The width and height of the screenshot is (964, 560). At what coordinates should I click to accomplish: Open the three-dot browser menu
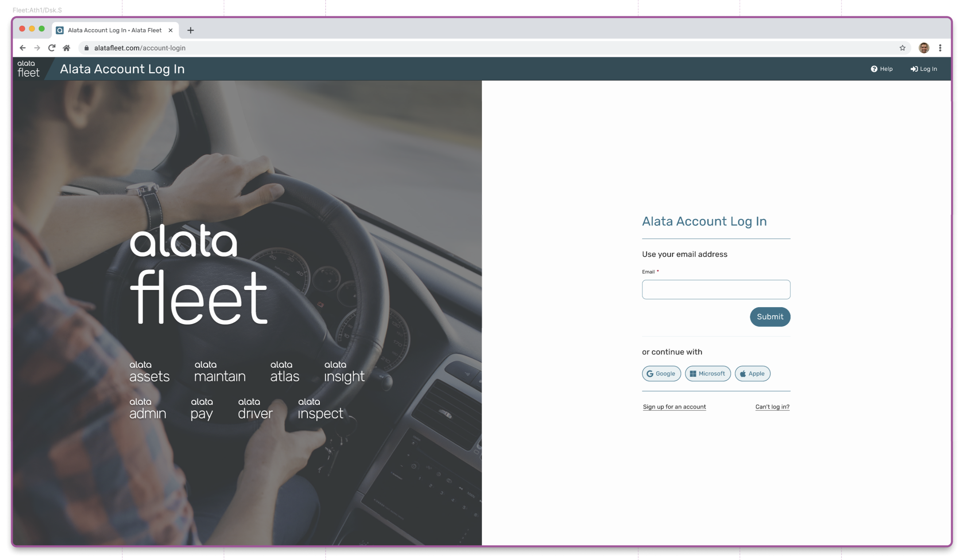(940, 48)
